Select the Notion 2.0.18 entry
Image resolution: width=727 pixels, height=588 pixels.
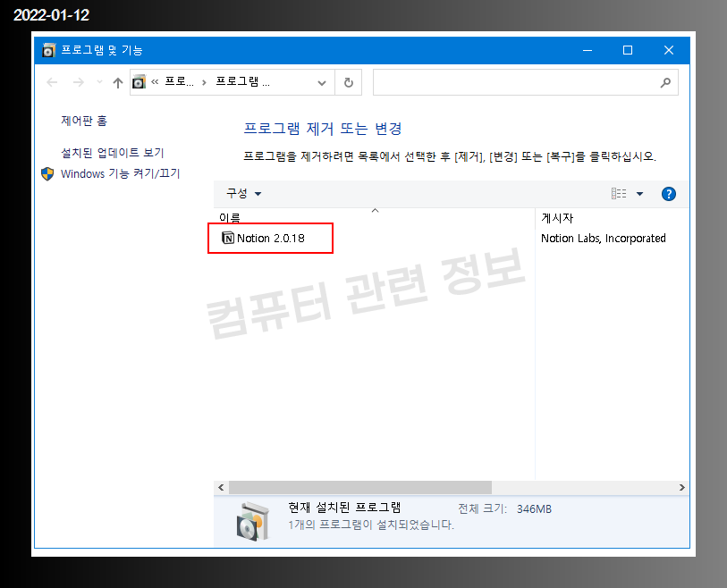click(271, 239)
